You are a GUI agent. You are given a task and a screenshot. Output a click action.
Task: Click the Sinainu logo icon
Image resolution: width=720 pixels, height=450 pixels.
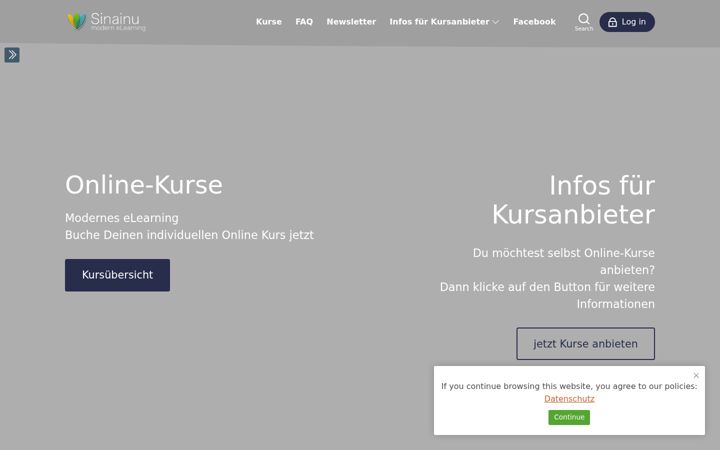pos(77,21)
